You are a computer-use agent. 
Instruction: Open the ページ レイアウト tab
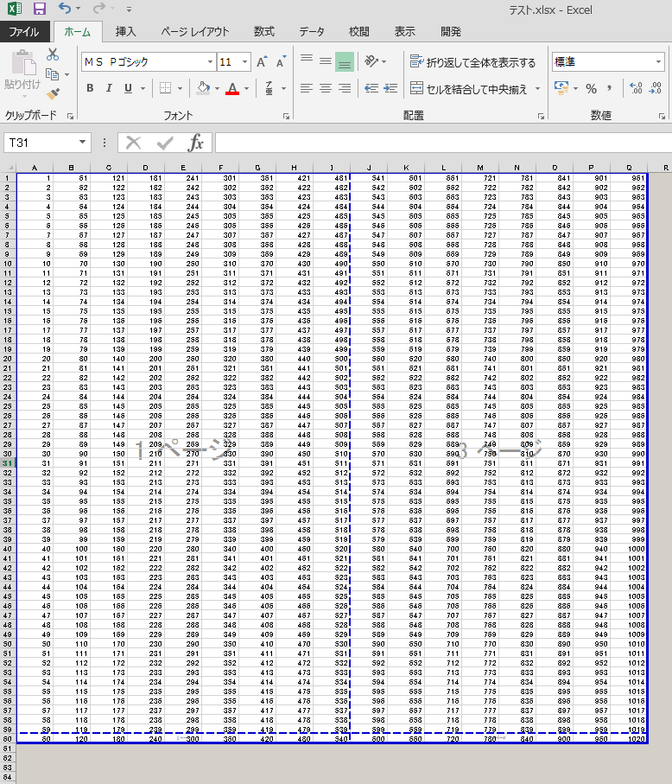[x=195, y=32]
